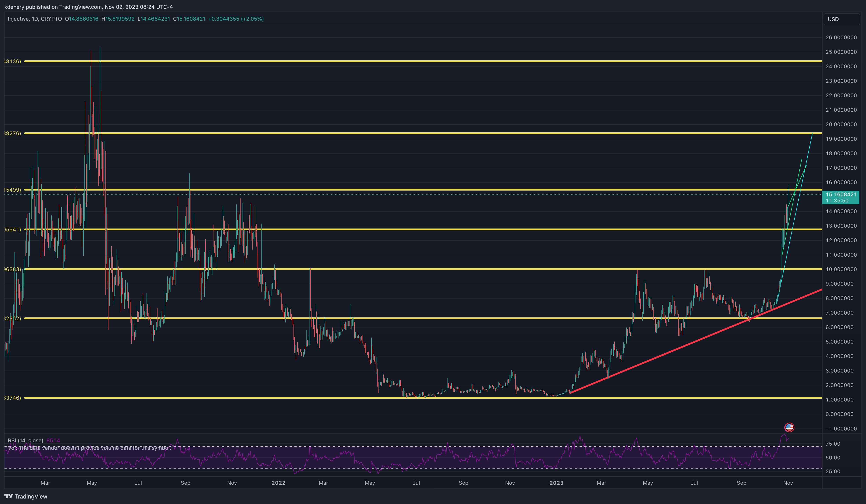Click the 50.00 RSI scale label
The image size is (866, 504).
point(833,458)
